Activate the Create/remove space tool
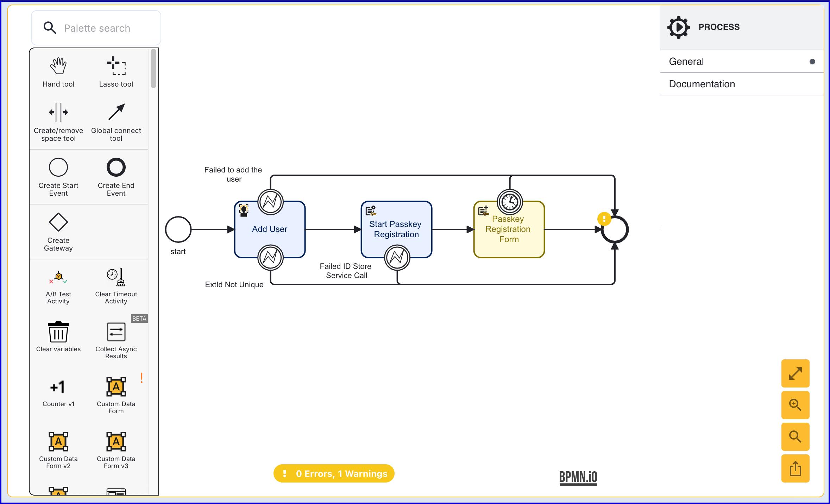Screen dimensions: 830x504 (x=58, y=122)
